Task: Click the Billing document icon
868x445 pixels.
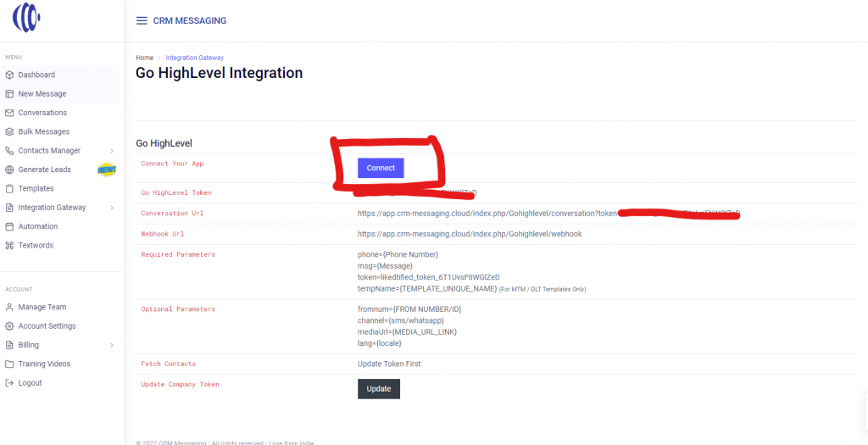Action: point(8,345)
